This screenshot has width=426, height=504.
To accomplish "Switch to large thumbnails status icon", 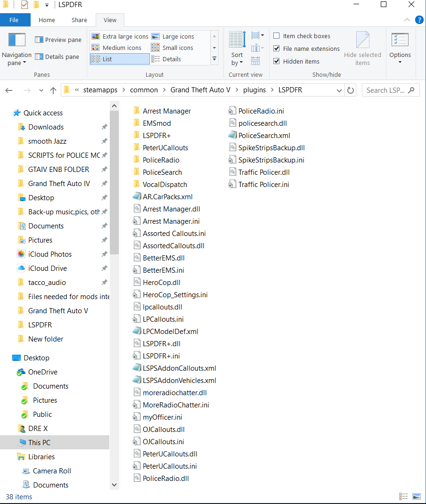I will click(417, 496).
